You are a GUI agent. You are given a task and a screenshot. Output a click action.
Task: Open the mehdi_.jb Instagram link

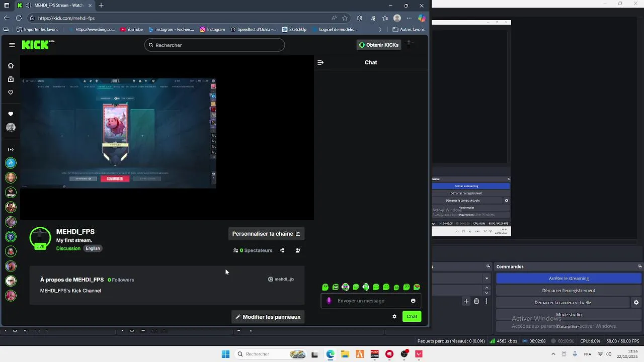(x=281, y=279)
